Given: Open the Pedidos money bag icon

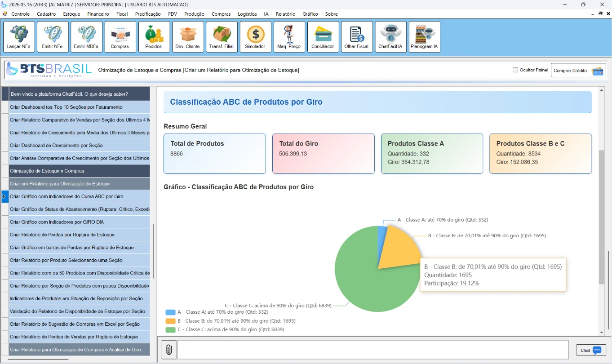Looking at the screenshot, I should [x=154, y=37].
